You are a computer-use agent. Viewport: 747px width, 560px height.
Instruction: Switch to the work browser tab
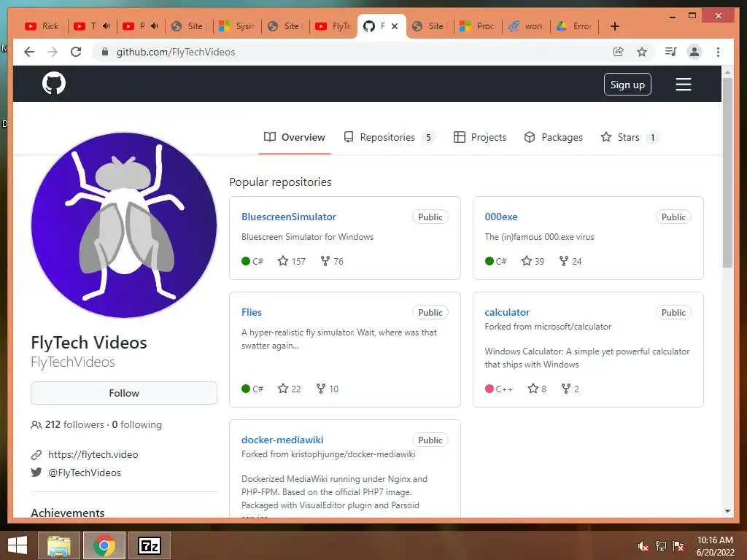click(526, 26)
